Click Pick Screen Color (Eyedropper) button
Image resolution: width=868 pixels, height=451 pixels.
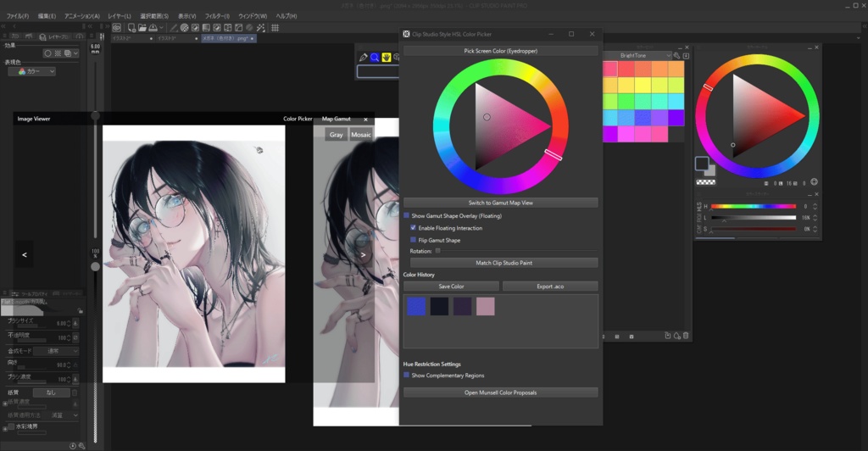click(x=500, y=51)
